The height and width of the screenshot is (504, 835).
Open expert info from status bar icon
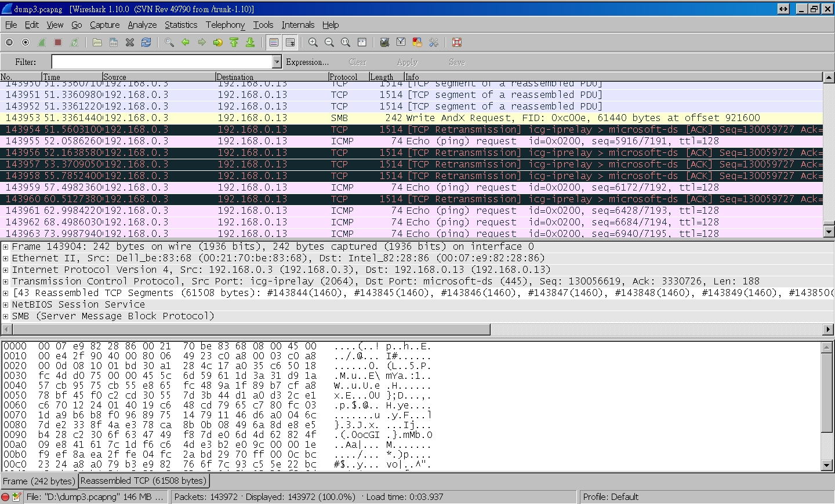pos(5,497)
